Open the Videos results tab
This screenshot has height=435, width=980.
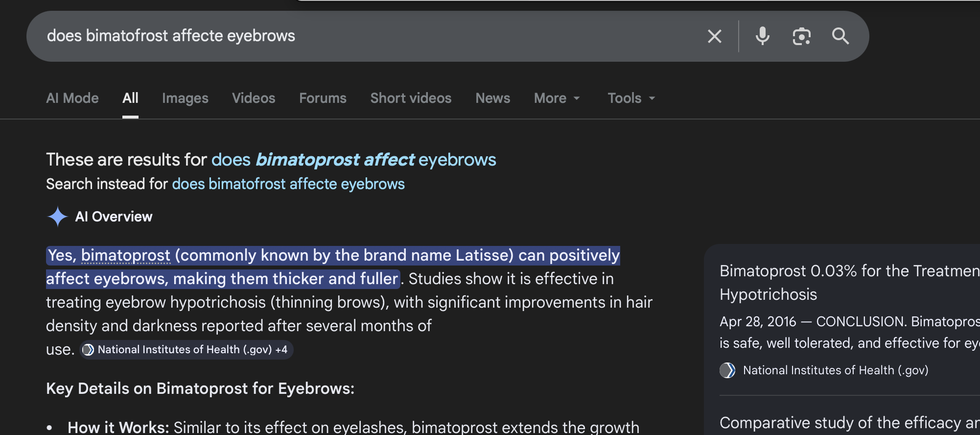coord(254,98)
